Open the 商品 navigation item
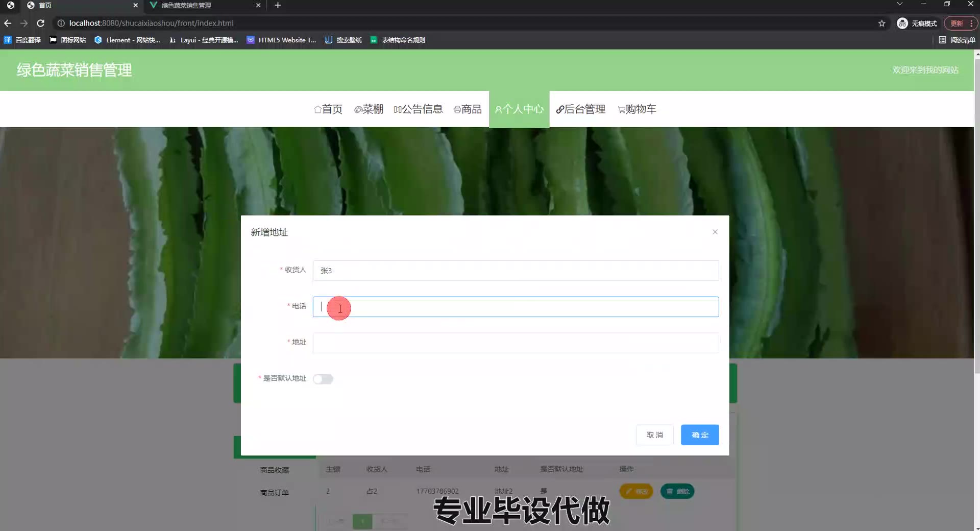980x531 pixels. 468,109
